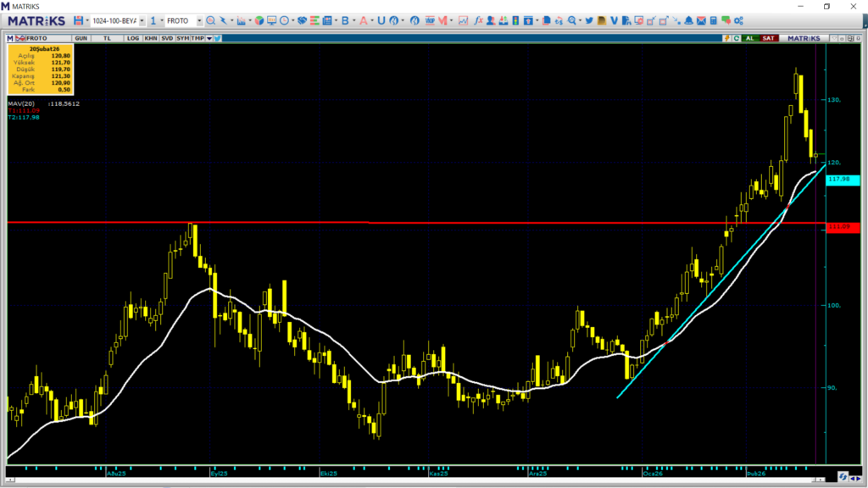Image resolution: width=868 pixels, height=488 pixels.
Task: Expand the 1024-100-BEYAZ template dropdown
Action: coord(141,20)
